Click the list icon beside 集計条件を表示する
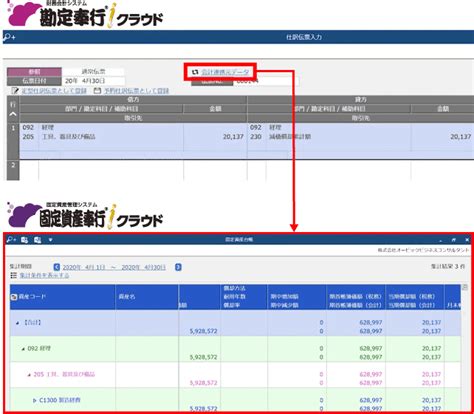474x414 pixels. point(13,275)
